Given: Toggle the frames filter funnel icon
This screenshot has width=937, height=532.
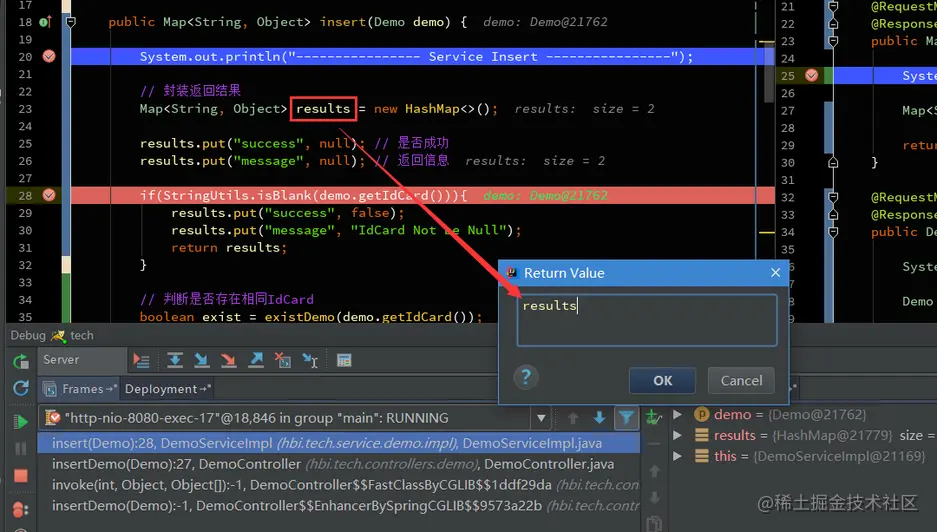Looking at the screenshot, I should [626, 418].
